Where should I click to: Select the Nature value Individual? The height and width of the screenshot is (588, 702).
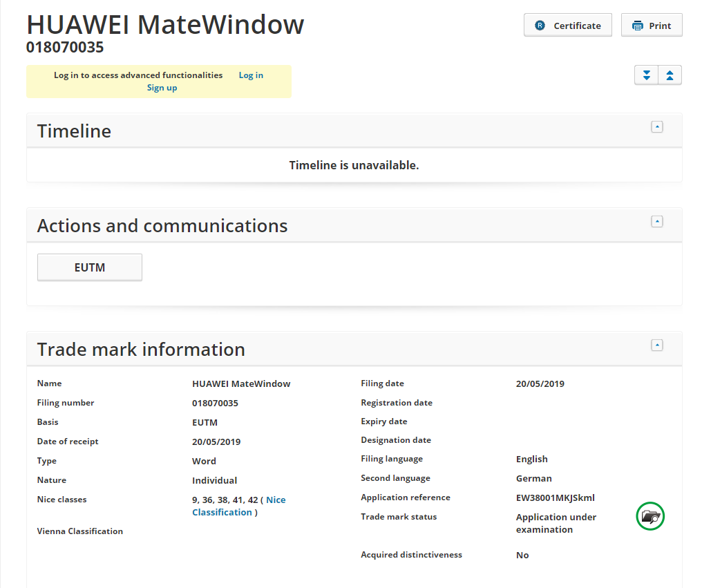214,480
